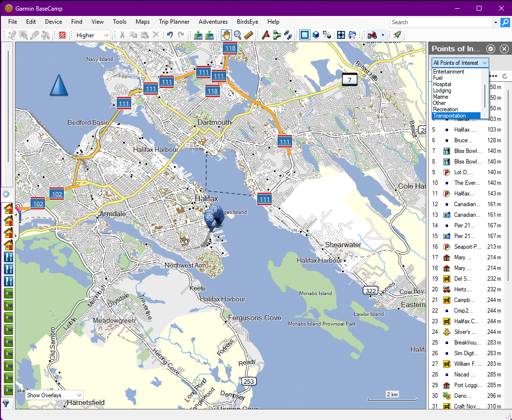Open the BirdsEye menu
Viewport: 512px width, 420px height.
[x=248, y=22]
